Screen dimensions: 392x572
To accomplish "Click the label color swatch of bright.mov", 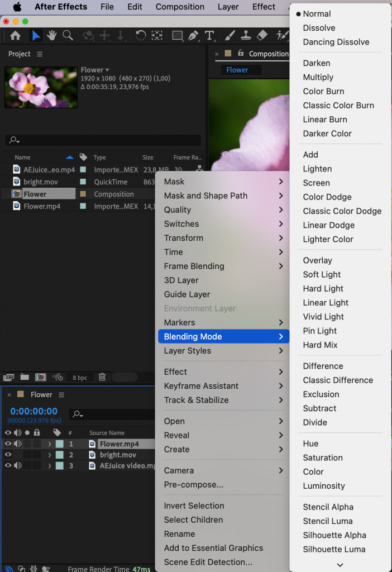I will coord(59,455).
